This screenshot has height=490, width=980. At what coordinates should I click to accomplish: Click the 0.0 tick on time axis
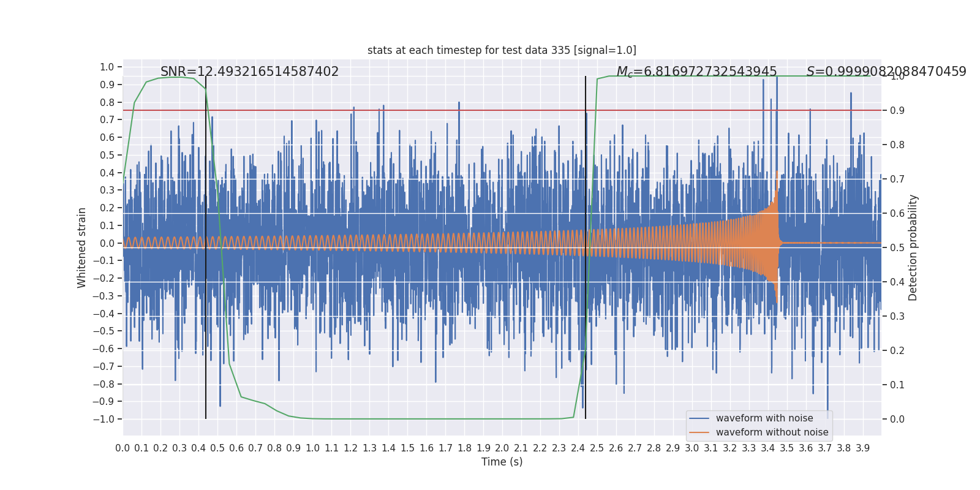[123, 448]
